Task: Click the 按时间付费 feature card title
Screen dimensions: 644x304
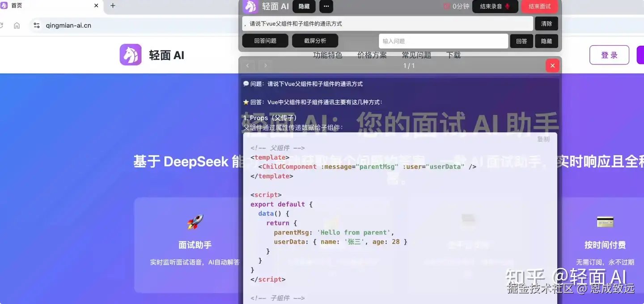Action: click(605, 245)
